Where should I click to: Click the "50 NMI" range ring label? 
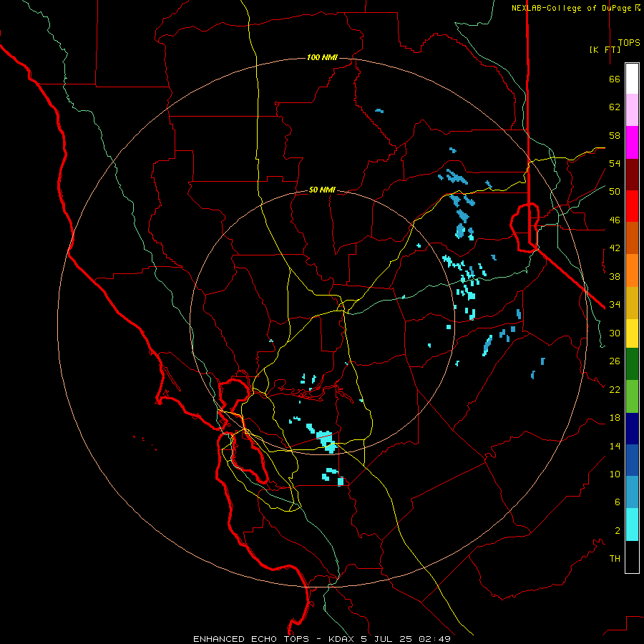(322, 190)
